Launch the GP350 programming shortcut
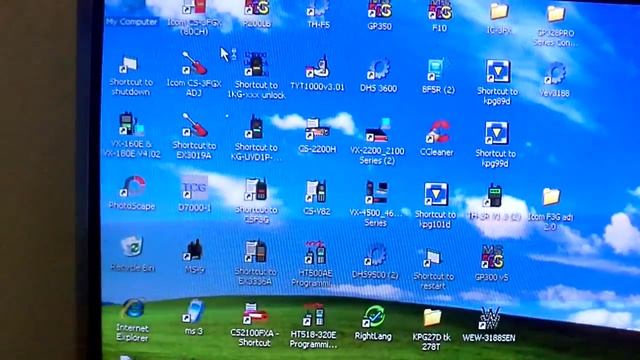Viewport: 640px width, 360px height. click(x=380, y=16)
